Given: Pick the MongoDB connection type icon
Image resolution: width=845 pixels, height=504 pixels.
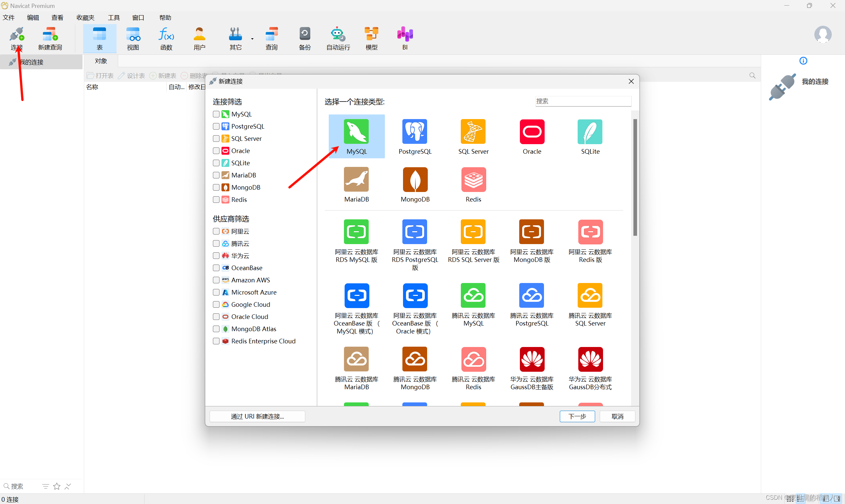Looking at the screenshot, I should [x=415, y=180].
